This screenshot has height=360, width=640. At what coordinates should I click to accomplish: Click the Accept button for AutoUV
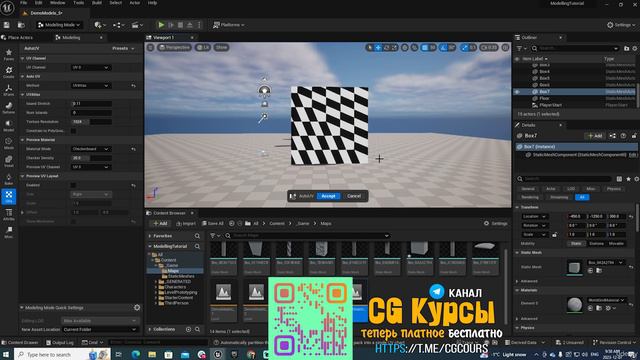coord(328,196)
